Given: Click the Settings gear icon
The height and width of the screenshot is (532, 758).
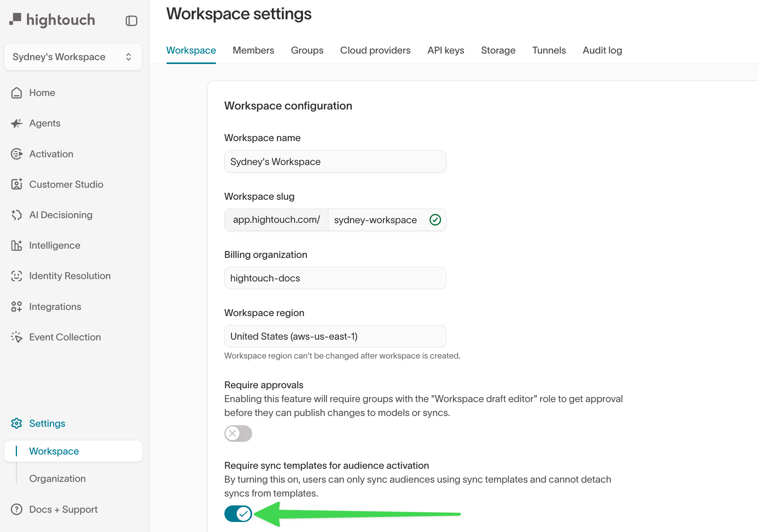Looking at the screenshot, I should coord(17,423).
